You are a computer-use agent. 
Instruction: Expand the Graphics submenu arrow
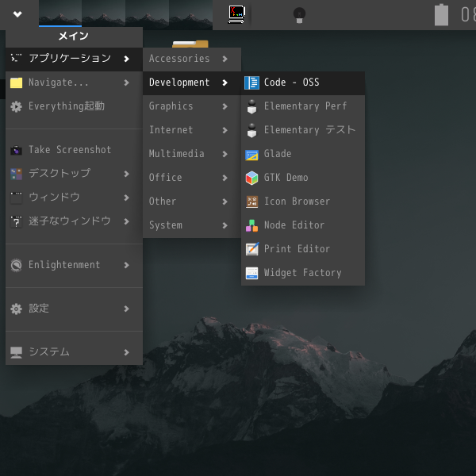coord(225,106)
